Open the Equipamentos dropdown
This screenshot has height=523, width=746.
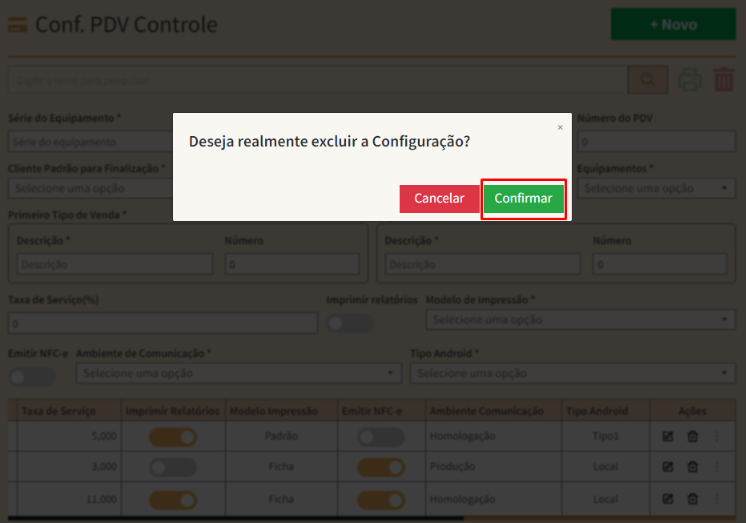(x=657, y=188)
